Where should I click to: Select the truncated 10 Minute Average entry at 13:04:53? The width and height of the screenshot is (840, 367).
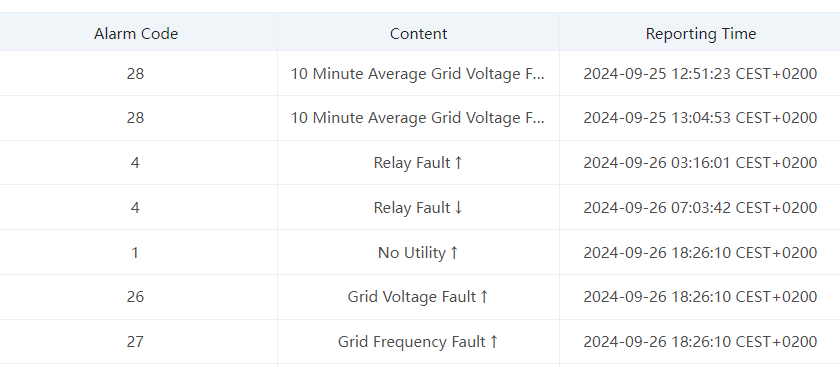click(x=418, y=118)
